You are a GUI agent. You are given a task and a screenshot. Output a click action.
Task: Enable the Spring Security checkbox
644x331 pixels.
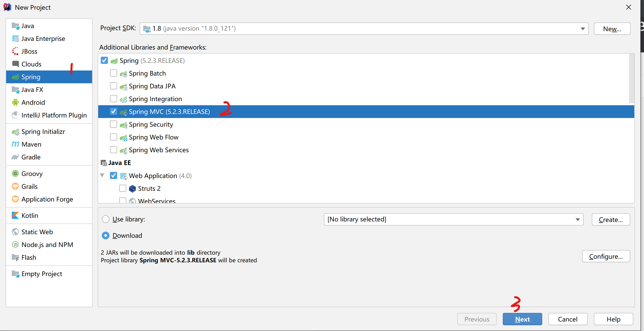click(x=114, y=124)
